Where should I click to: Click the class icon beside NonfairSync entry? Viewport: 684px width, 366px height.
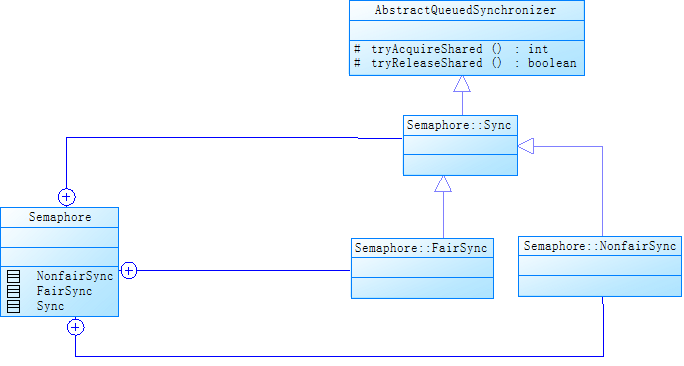(14, 277)
